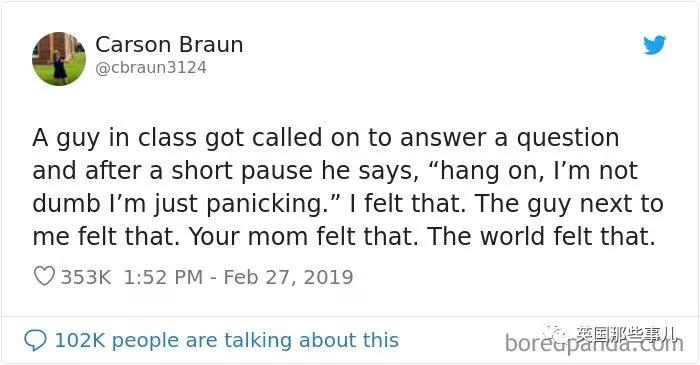Open the Carson Braun display name
The height and width of the screenshot is (365, 700).
tap(169, 45)
